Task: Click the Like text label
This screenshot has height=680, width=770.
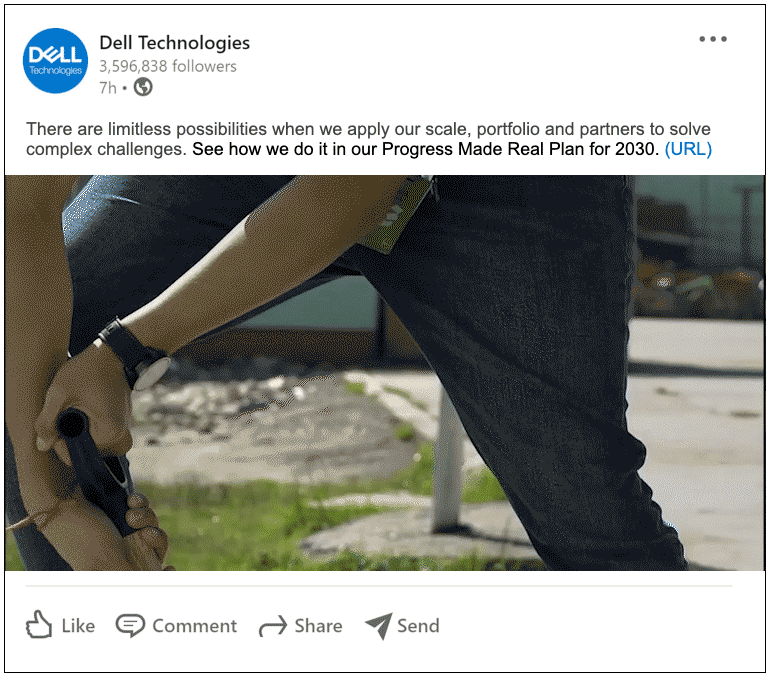Action: pyautogui.click(x=78, y=626)
